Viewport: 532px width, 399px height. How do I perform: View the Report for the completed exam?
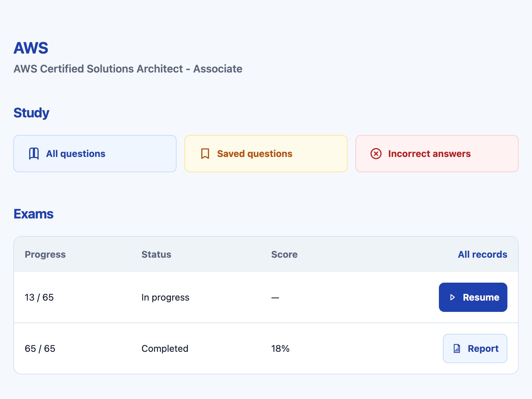[475, 348]
